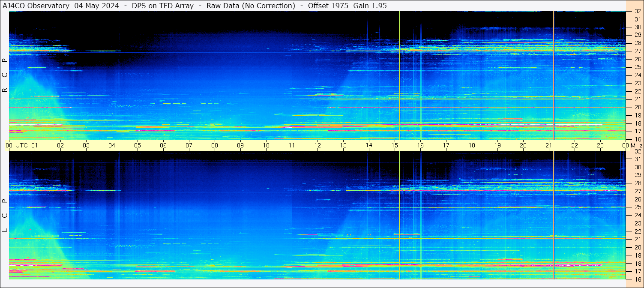
Task: Click the RCP panel green marker line after 15 UTC
Action: (399, 75)
